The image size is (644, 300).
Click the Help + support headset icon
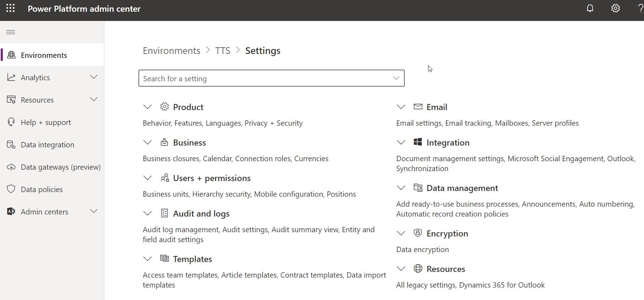(x=11, y=122)
